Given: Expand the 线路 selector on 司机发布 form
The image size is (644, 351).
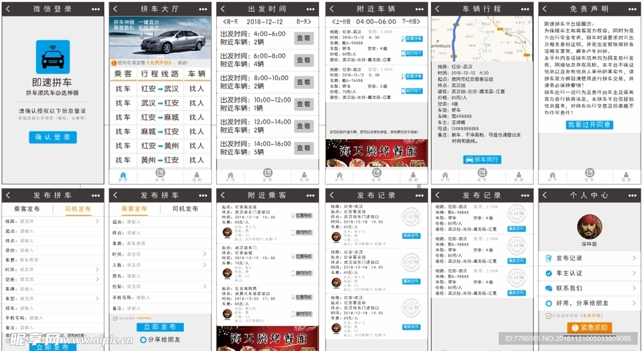Looking at the screenshot, I should coord(97,221).
